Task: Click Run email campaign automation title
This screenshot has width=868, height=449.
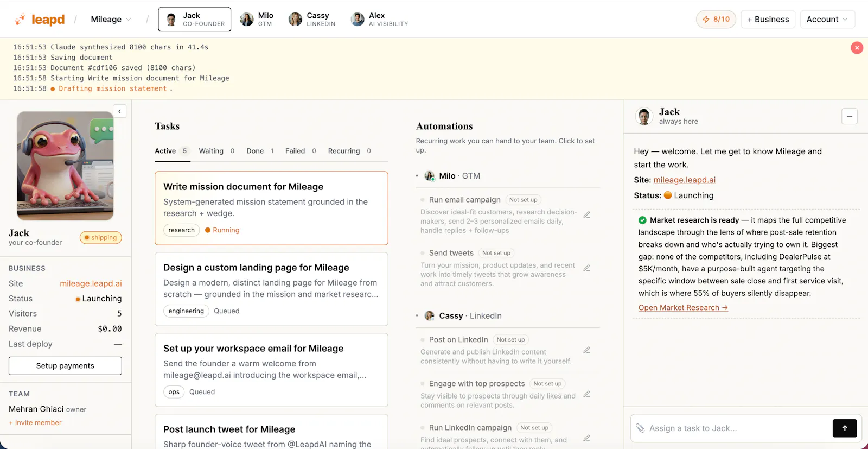Action: [x=464, y=200]
